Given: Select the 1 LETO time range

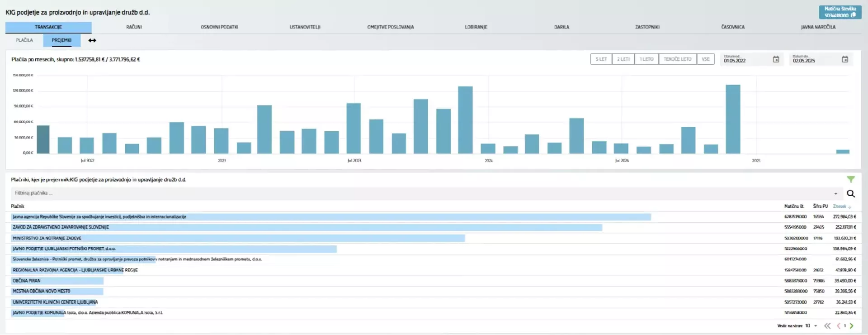Looking at the screenshot, I should pyautogui.click(x=646, y=59).
